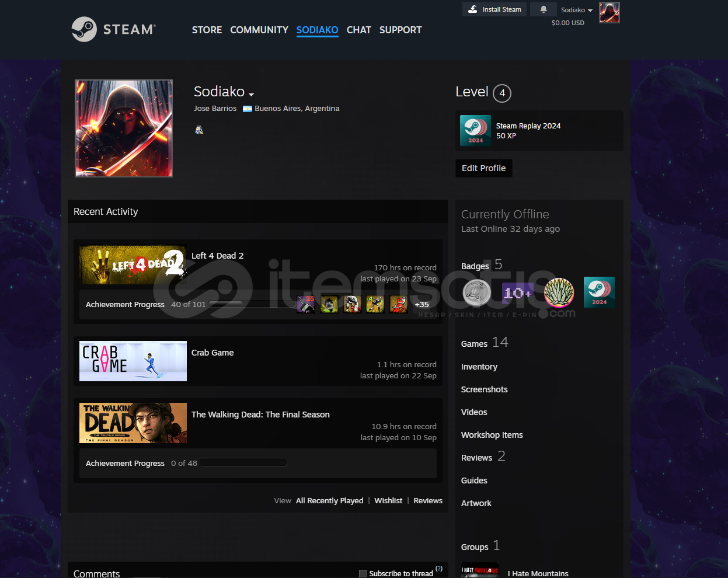Open the user avatar in top-right header
The width and height of the screenshot is (728, 578).
(609, 13)
